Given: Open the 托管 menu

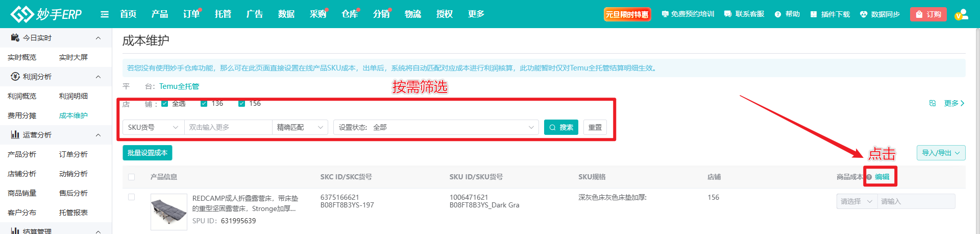Looking at the screenshot, I should (223, 14).
